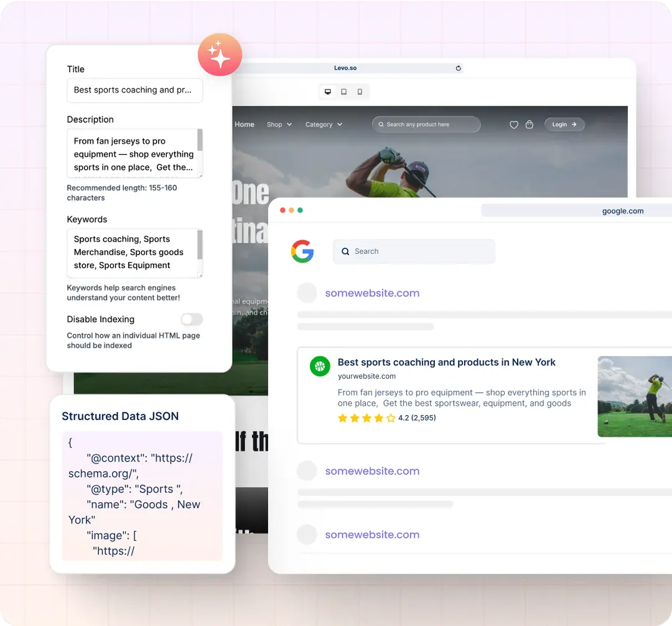Click the Structured Data JSON code block
Viewport: 672px width, 626px height.
coord(142,496)
